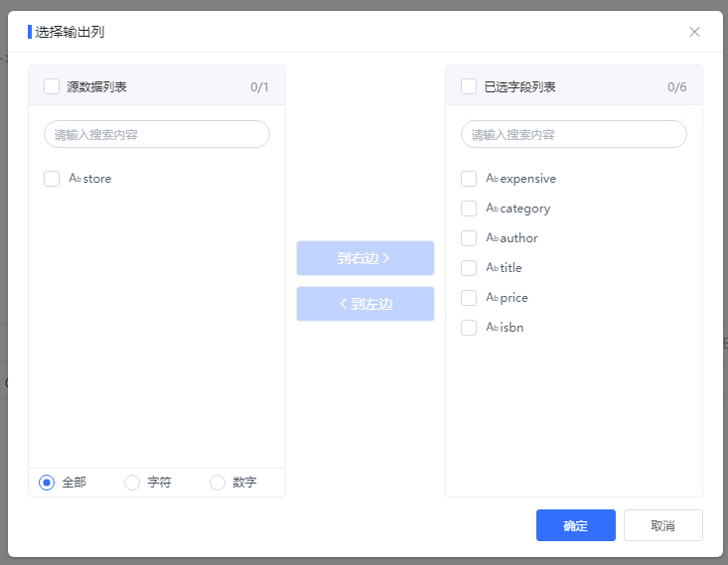Focus the source list search box
Screen dimensions: 728x565
[x=157, y=134]
